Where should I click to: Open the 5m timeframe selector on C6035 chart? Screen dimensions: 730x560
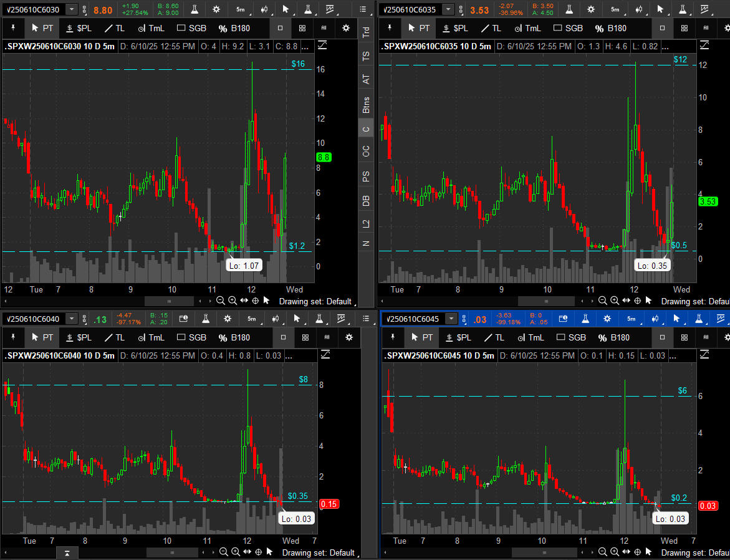(615, 9)
